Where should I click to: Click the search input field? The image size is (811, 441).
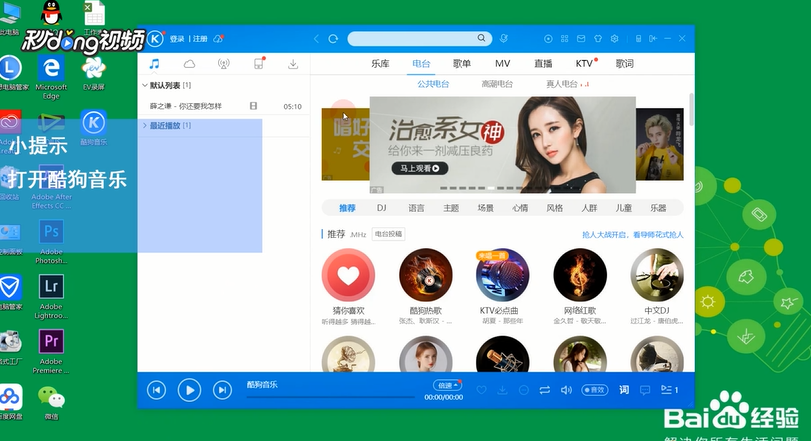(x=412, y=39)
